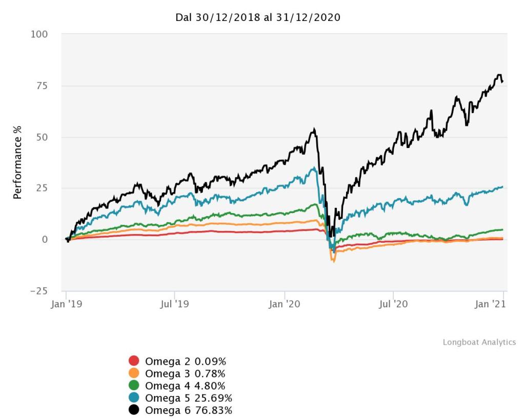The image size is (525, 420).
Task: Toggle the Omega 4 4.80% legend label
Action: (x=185, y=385)
